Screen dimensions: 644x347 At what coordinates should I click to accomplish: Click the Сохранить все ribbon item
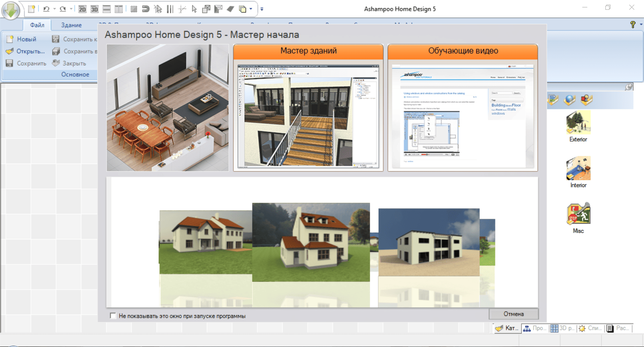74,51
